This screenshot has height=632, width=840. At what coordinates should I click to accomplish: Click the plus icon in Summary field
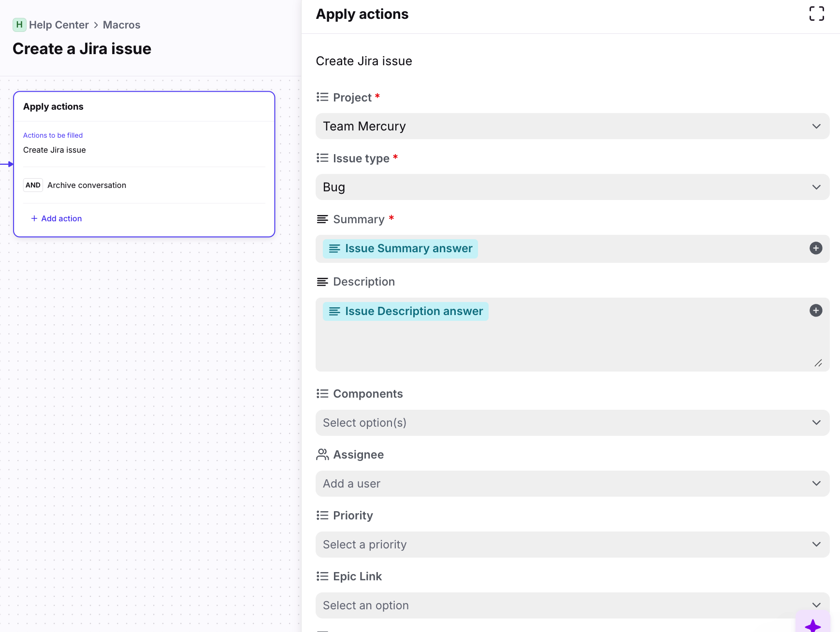(x=815, y=248)
